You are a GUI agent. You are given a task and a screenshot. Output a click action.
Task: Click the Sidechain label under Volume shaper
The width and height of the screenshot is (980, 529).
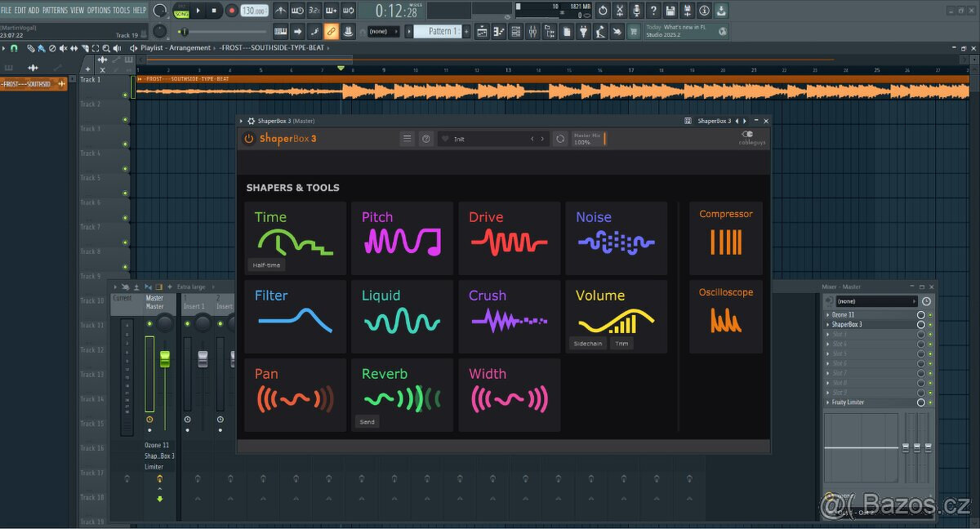coord(587,344)
